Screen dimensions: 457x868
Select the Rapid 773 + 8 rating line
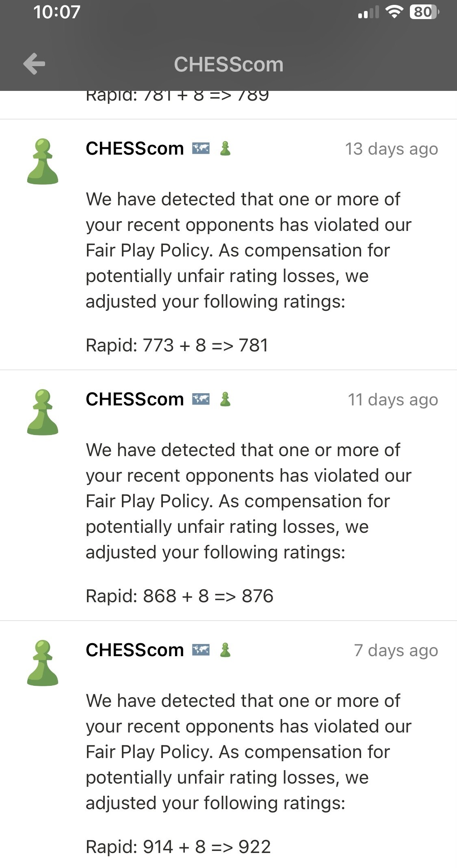(177, 345)
